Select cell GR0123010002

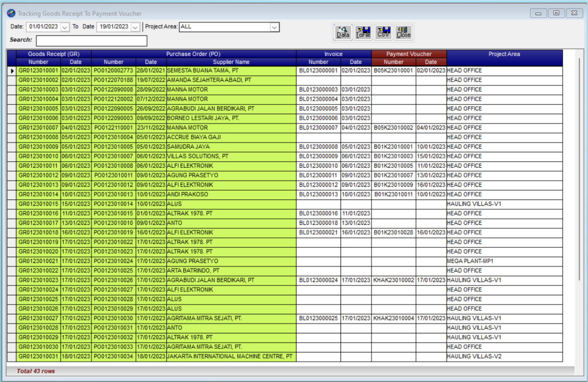[x=39, y=80]
